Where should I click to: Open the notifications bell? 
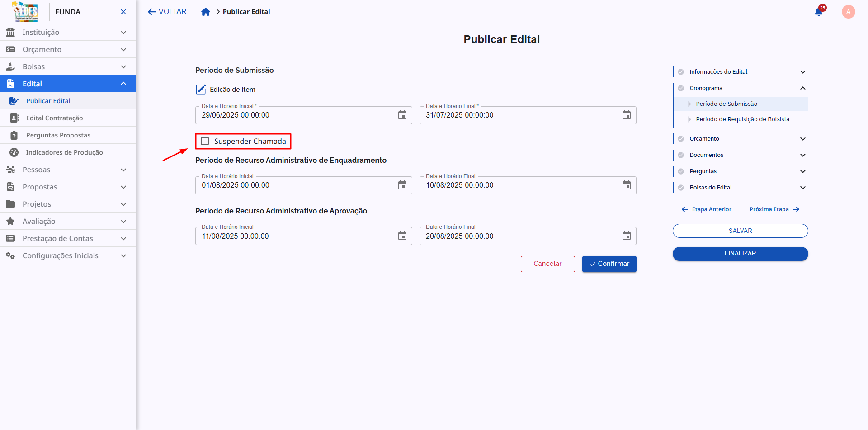coord(819,11)
